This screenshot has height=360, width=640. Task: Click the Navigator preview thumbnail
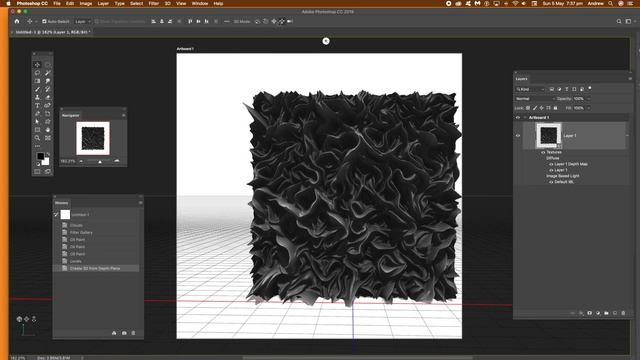(93, 138)
